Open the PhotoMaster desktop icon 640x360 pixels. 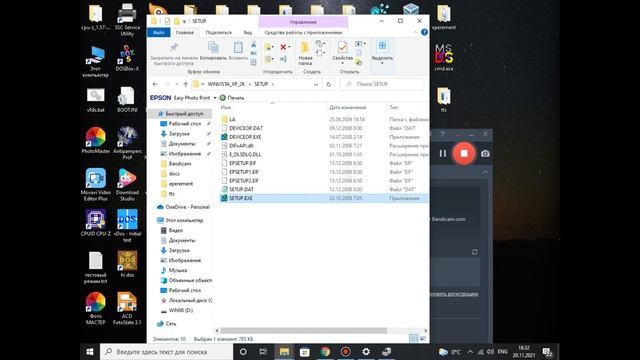(96, 140)
